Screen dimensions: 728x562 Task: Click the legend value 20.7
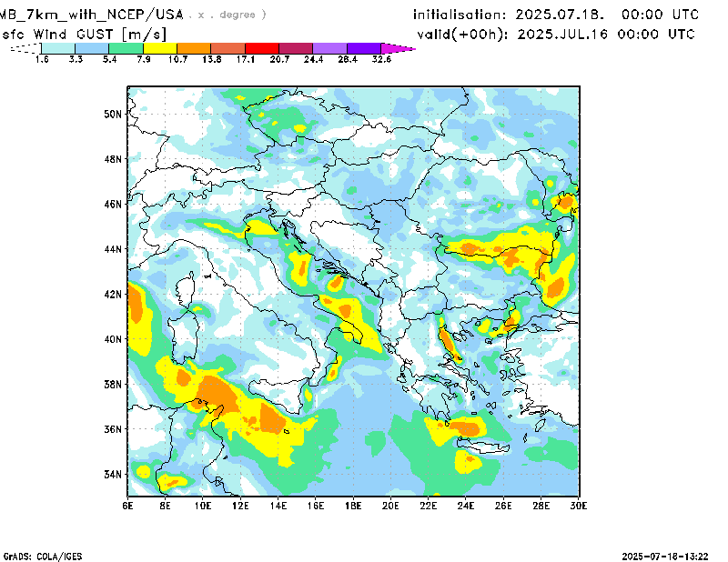click(x=279, y=59)
